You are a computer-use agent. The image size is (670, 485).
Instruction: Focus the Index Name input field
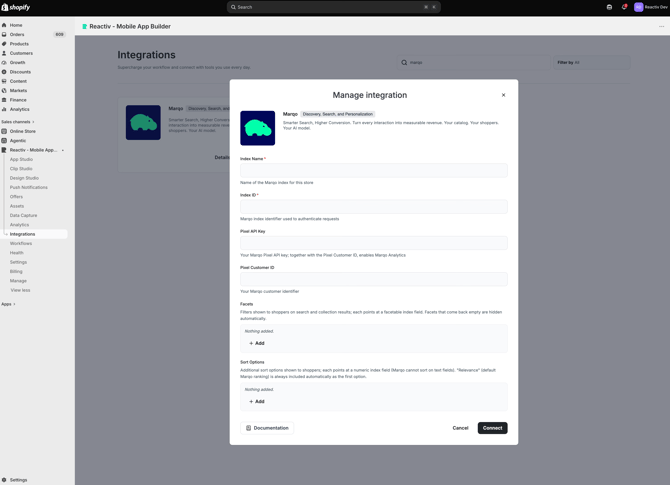pyautogui.click(x=374, y=170)
